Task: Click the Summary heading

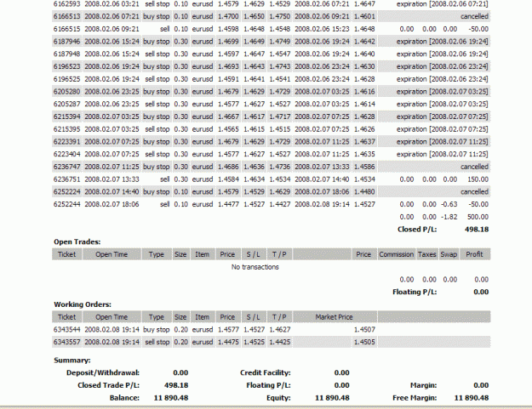Action: 72,361
